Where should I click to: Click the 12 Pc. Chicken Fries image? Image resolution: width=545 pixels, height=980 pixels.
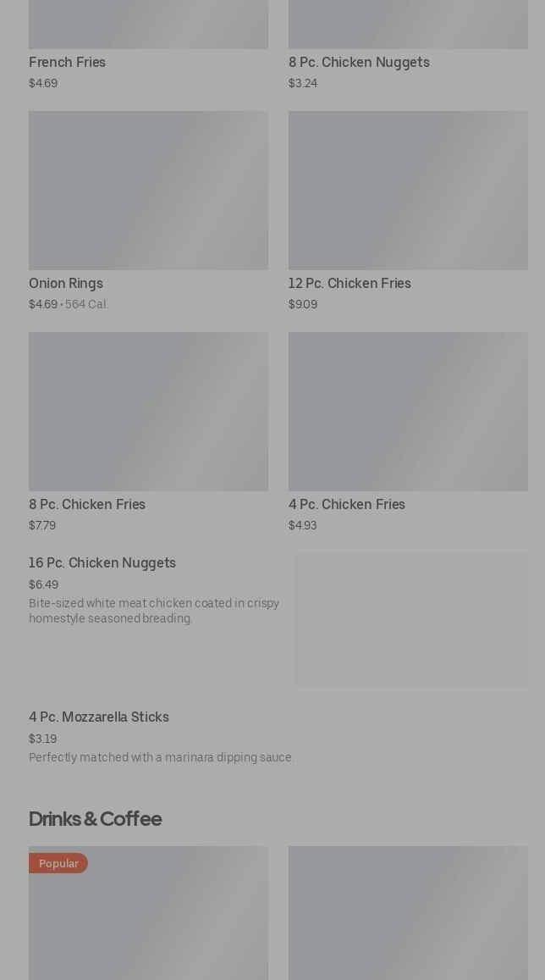point(408,191)
